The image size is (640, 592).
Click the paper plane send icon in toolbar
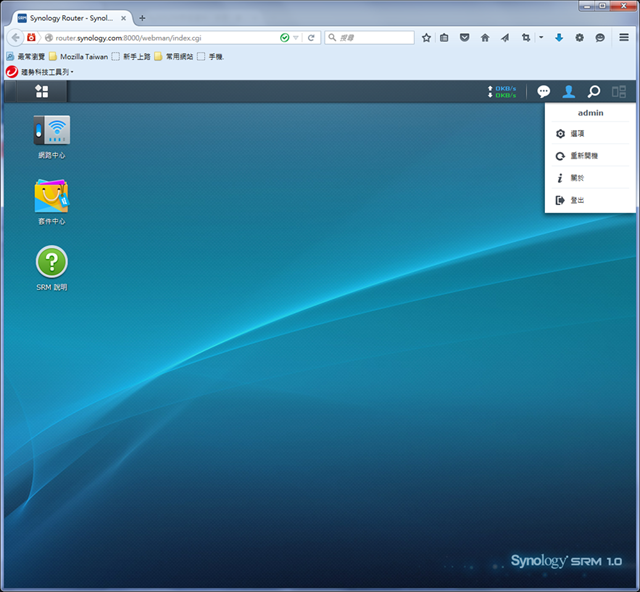(505, 38)
